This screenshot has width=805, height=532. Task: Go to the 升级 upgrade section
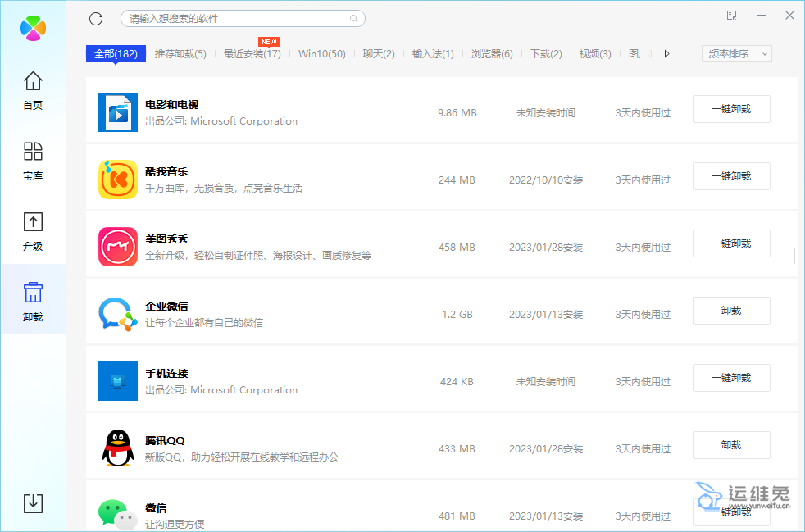click(33, 230)
